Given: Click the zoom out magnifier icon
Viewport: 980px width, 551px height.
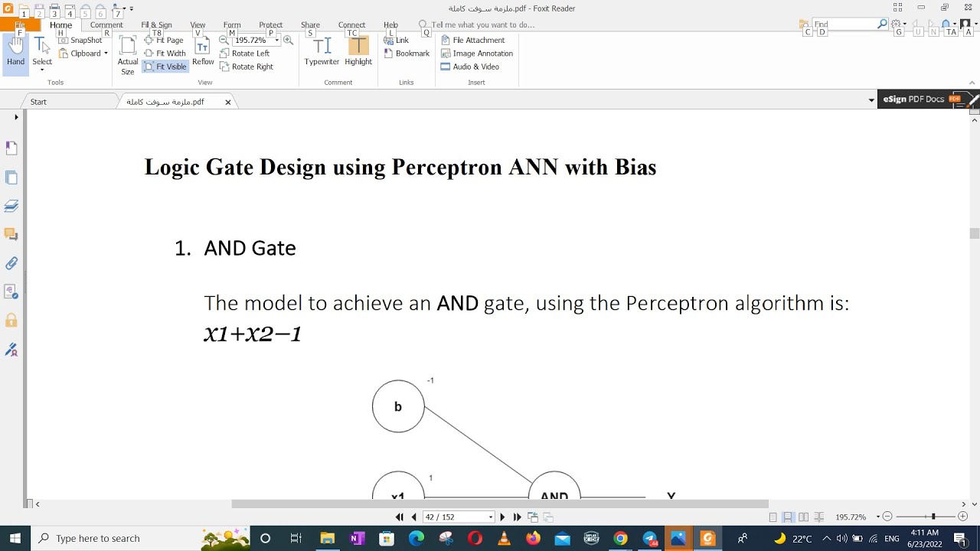Looking at the screenshot, I should click(224, 40).
